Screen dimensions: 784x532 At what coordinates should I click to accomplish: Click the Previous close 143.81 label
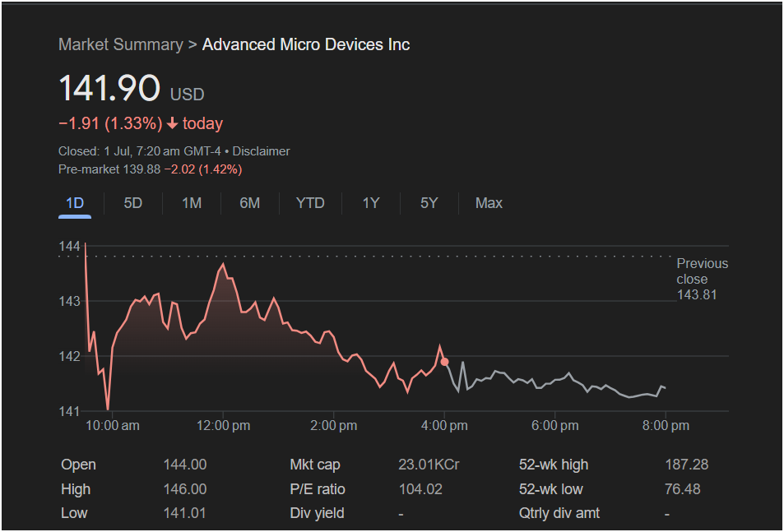coord(702,279)
